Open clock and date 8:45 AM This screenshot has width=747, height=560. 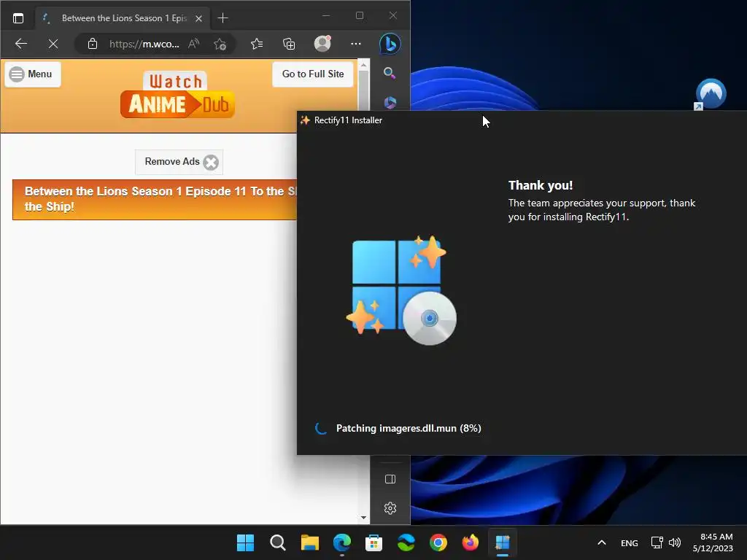tap(713, 542)
